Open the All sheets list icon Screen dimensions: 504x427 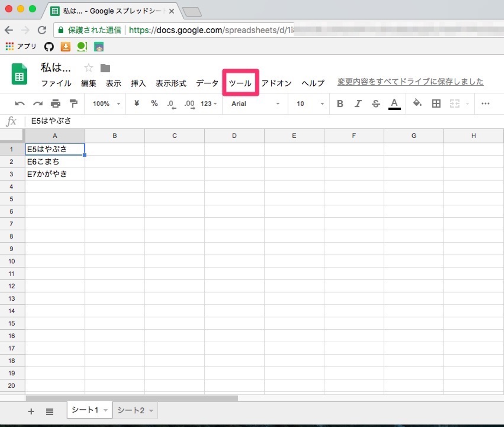coord(50,412)
